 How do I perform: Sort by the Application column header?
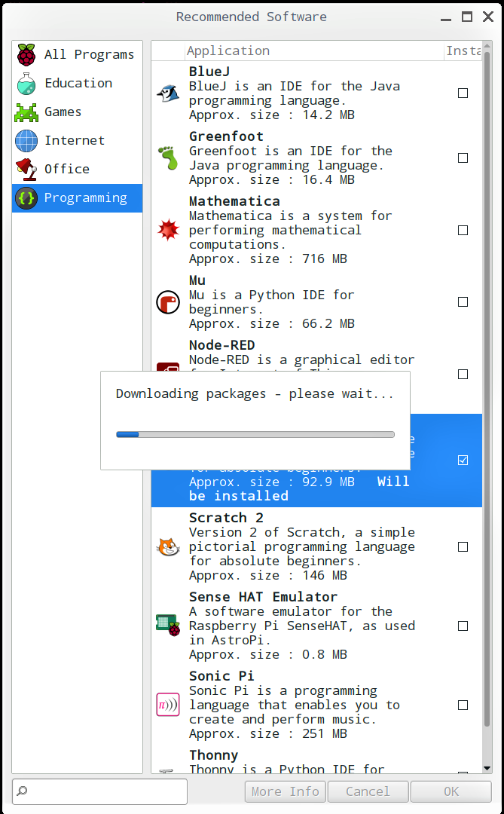point(314,51)
